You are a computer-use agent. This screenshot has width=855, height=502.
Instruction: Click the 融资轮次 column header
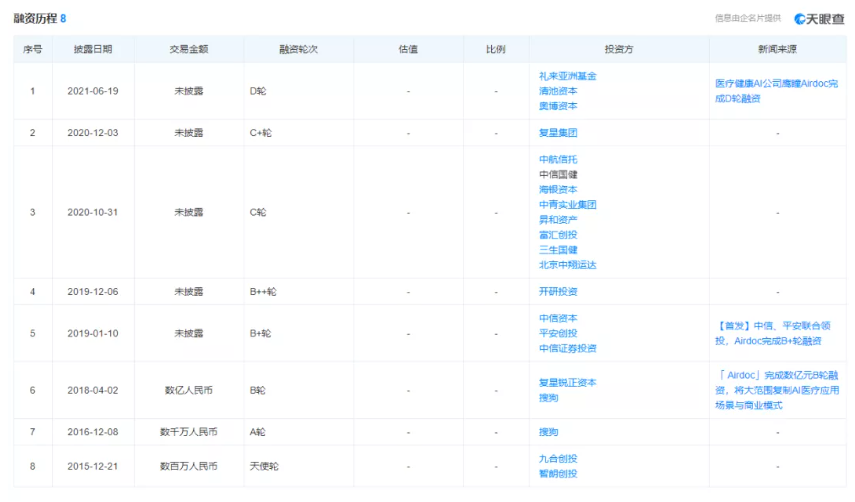298,49
